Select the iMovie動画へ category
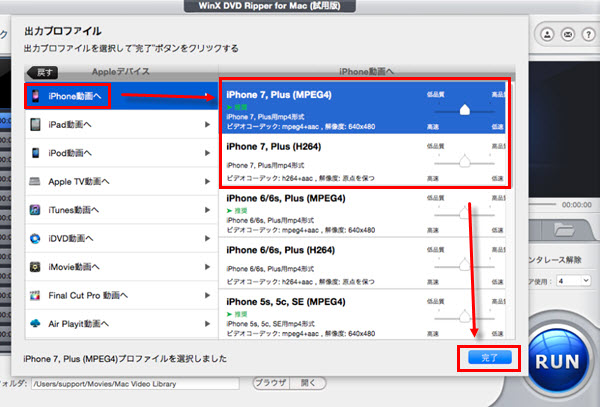 tap(121, 267)
